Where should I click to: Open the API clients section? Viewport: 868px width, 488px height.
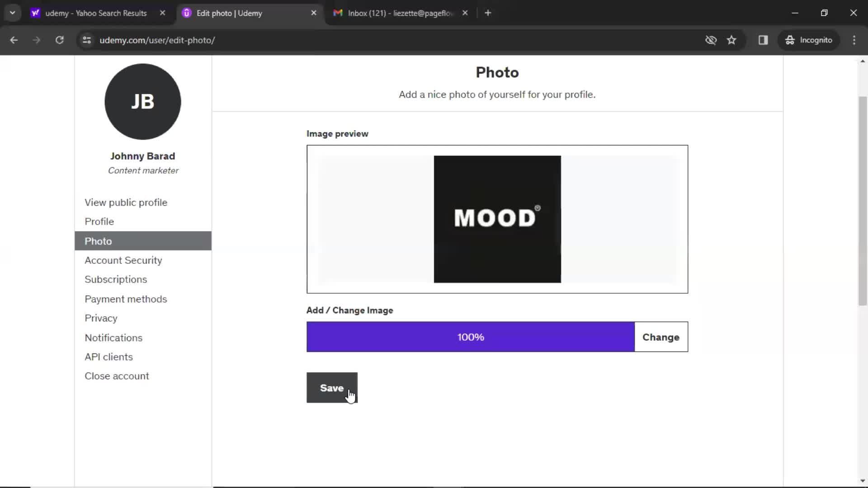coord(108,357)
